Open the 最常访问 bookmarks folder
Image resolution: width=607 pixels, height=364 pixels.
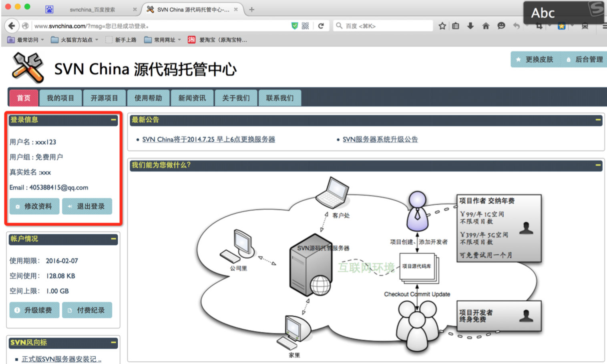click(26, 40)
